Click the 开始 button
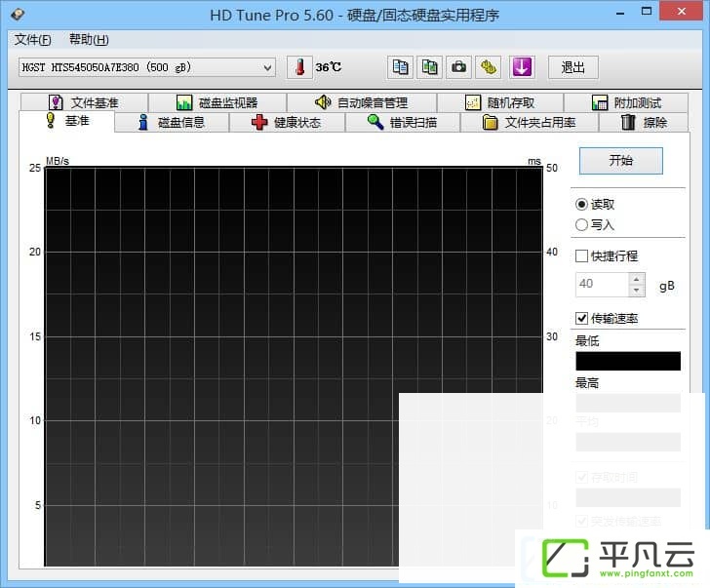 click(x=621, y=160)
